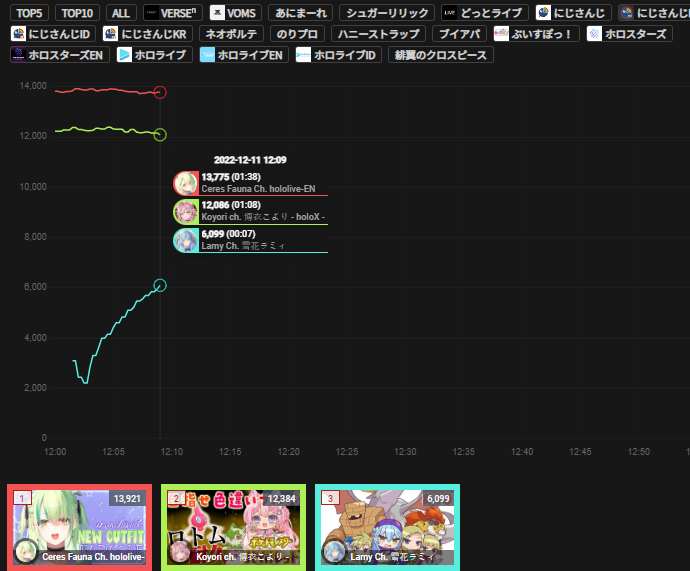Image resolution: width=690 pixels, height=571 pixels.
Task: Select the TOP10 filter button
Action: pos(77,13)
